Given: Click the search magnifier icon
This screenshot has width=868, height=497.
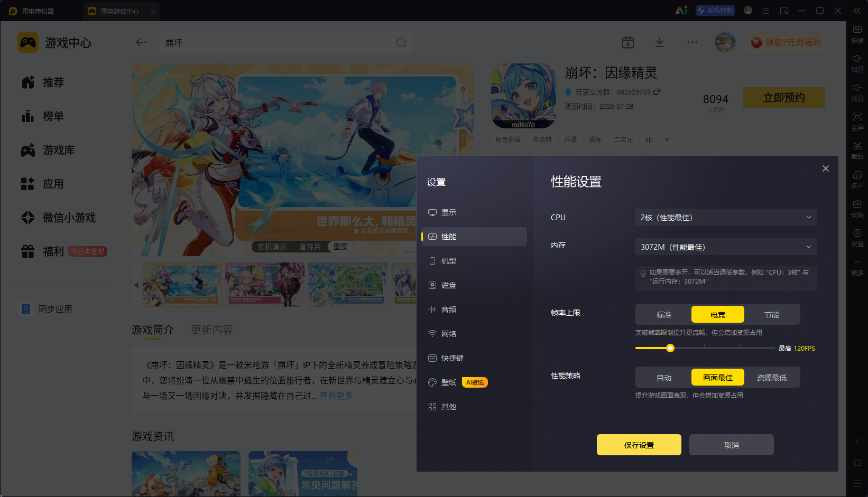Looking at the screenshot, I should [x=401, y=42].
